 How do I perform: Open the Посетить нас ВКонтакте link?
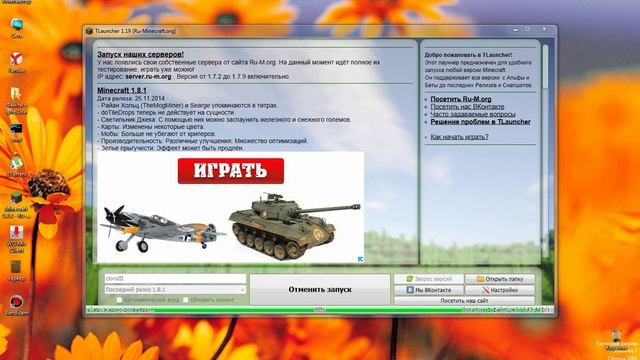(x=467, y=107)
